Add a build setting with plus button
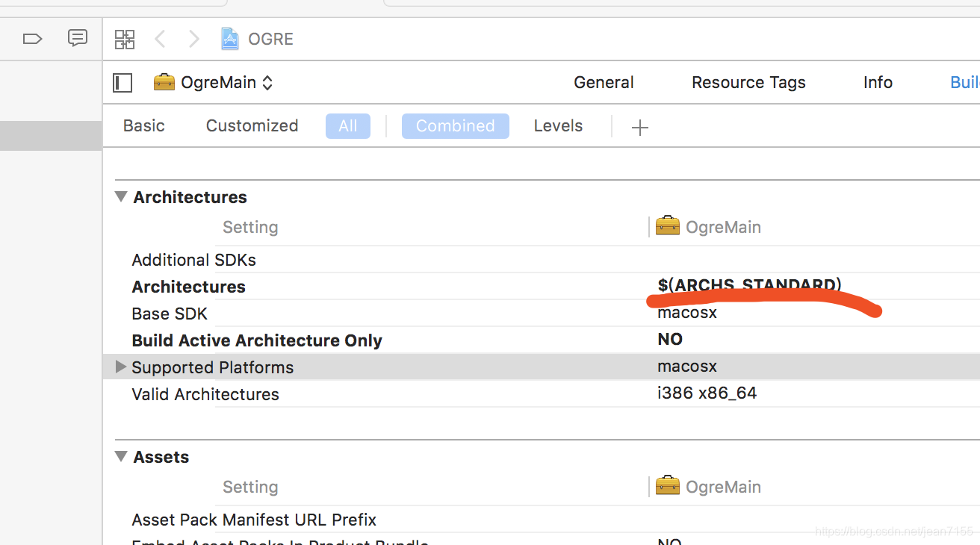Viewport: 980px width, 545px height. pos(639,128)
